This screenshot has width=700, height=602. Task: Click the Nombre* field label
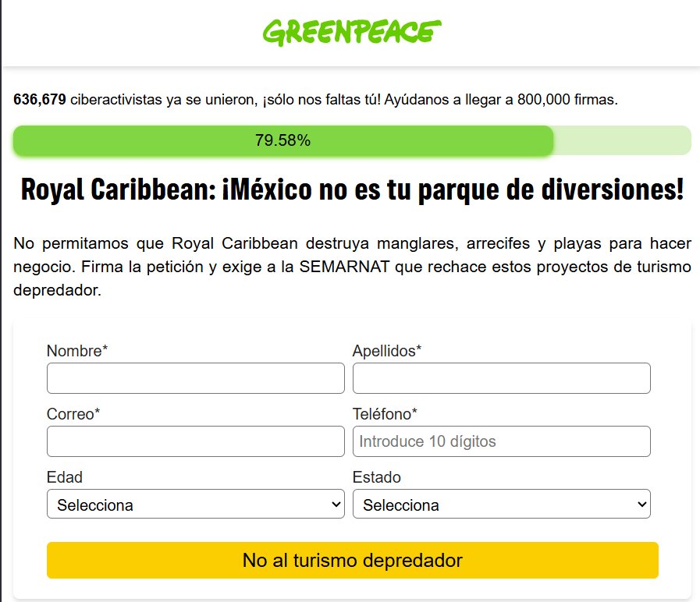[77, 351]
